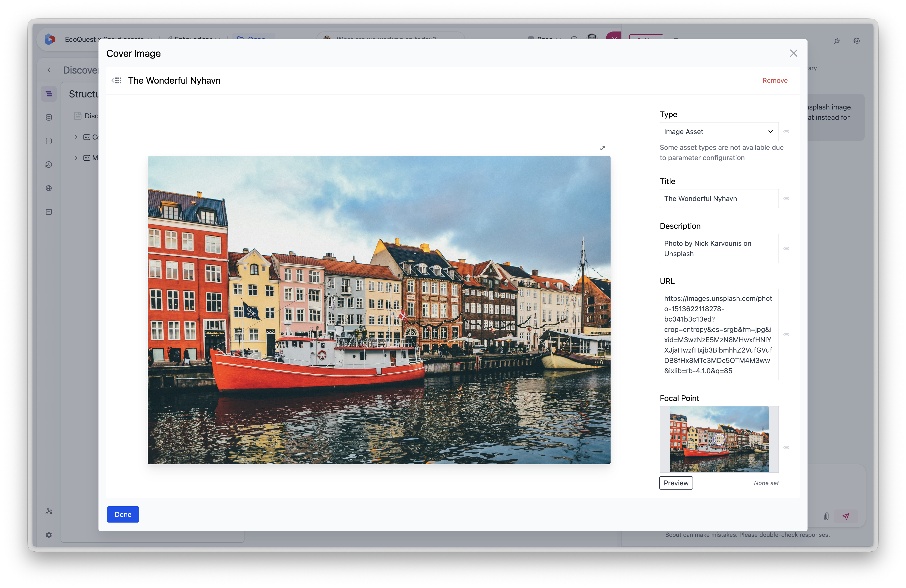
Task: Click the Done button
Action: tap(123, 515)
